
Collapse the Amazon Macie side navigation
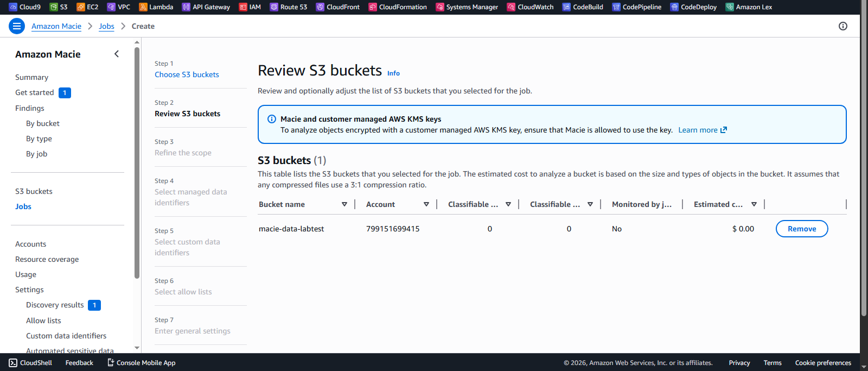117,54
